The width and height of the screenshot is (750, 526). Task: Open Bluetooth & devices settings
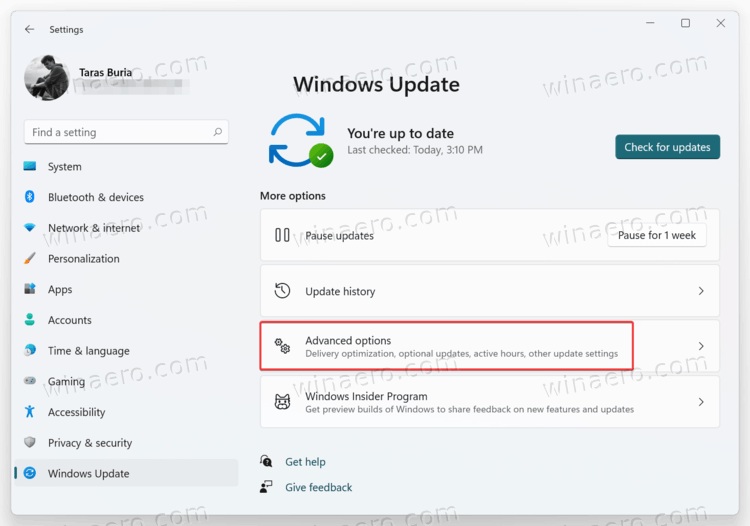pyautogui.click(x=96, y=197)
